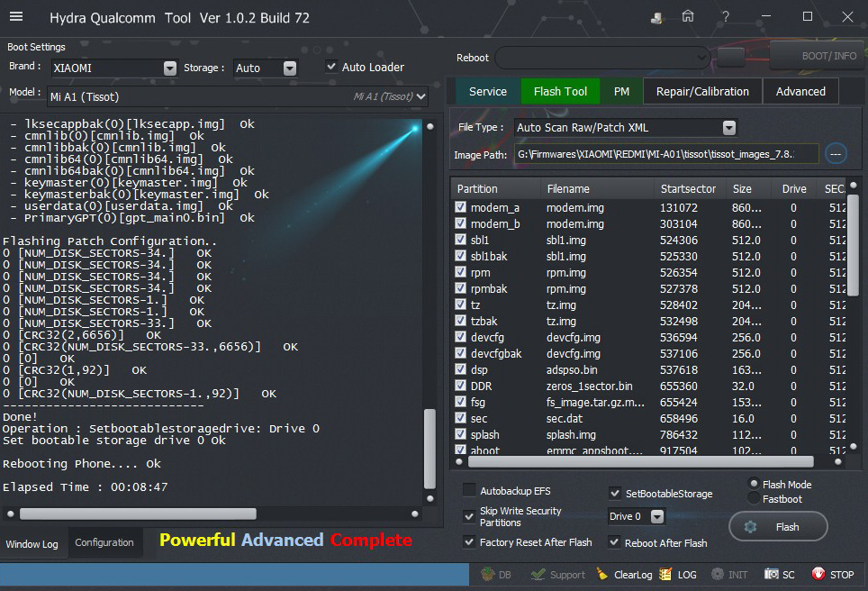
Task: Click the BOOT/ INFO button
Action: click(818, 56)
